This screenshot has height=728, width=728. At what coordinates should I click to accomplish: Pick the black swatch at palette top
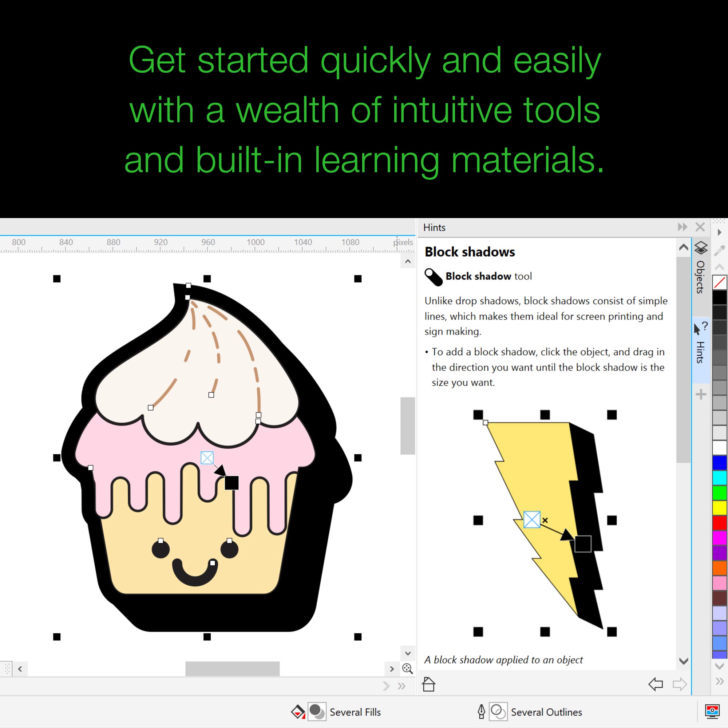pos(720,297)
